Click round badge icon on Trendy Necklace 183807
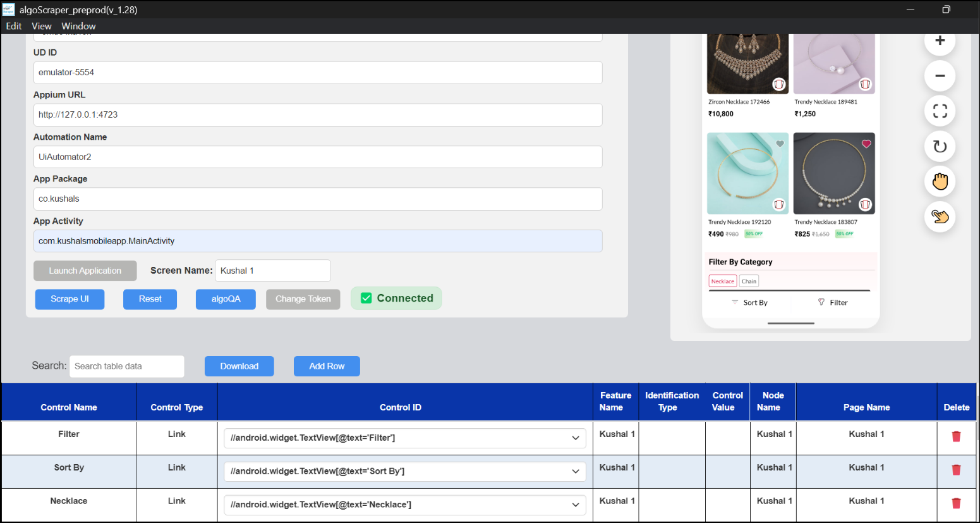980x523 pixels. click(865, 204)
